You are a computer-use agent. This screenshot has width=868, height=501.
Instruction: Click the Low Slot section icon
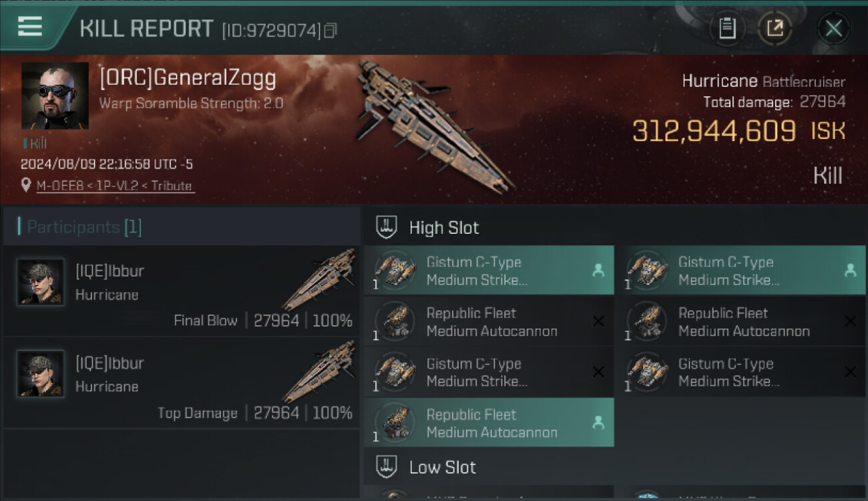coord(387,466)
